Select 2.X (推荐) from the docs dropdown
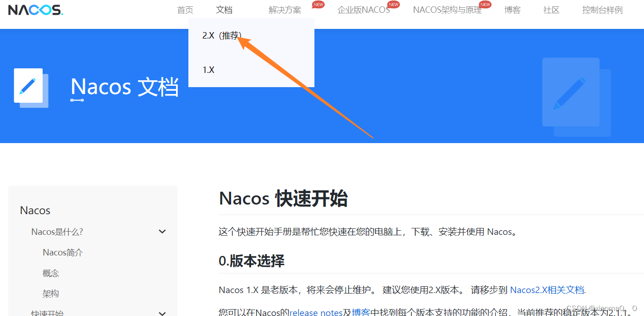The height and width of the screenshot is (316, 644). pos(222,35)
